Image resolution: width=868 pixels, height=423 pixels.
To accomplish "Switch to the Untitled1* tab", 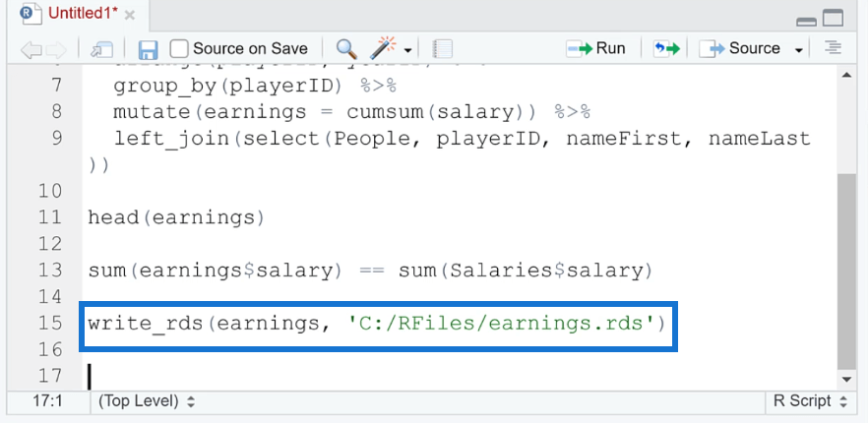I will coord(83,14).
